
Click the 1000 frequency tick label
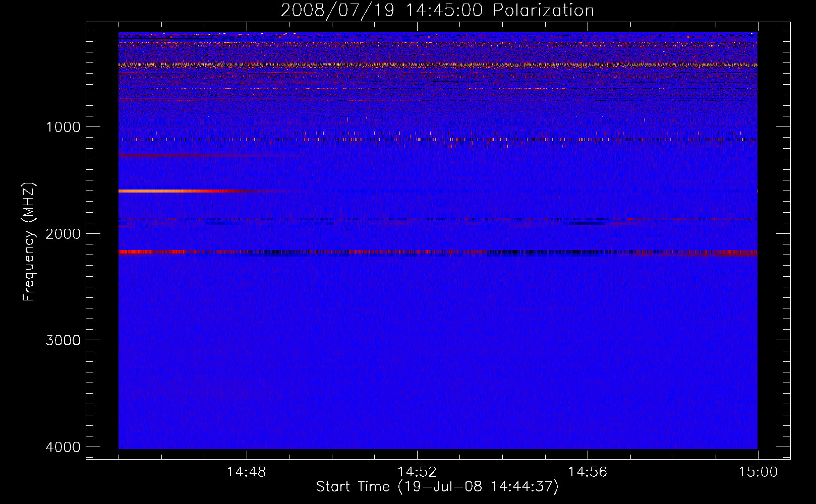click(63, 127)
